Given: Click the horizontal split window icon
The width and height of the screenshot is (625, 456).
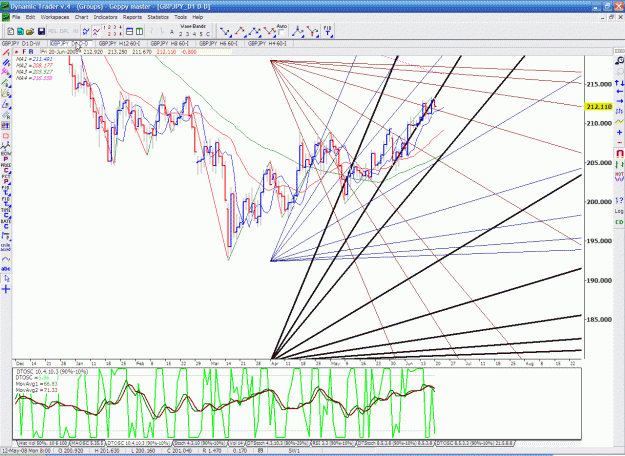Looking at the screenshot, I should coord(130,31).
